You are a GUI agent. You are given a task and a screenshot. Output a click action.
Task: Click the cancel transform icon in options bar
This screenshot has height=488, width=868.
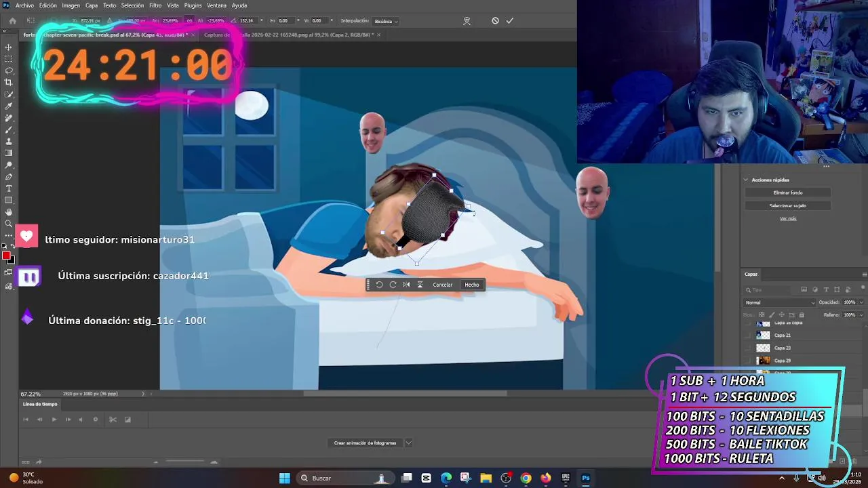coord(495,21)
